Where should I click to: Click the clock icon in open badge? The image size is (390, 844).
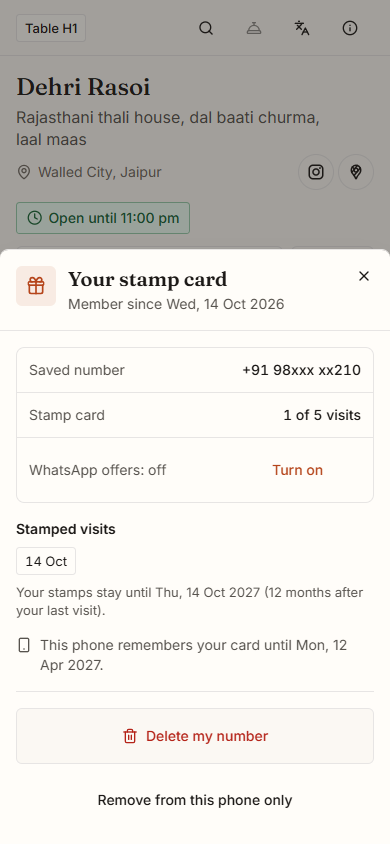[x=34, y=218]
